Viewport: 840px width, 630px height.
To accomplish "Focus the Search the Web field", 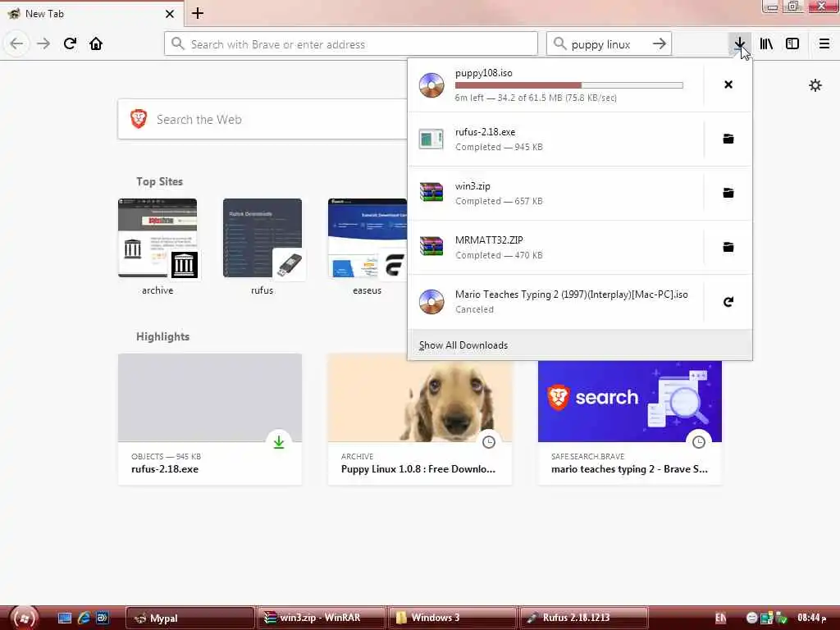I will click(x=262, y=119).
